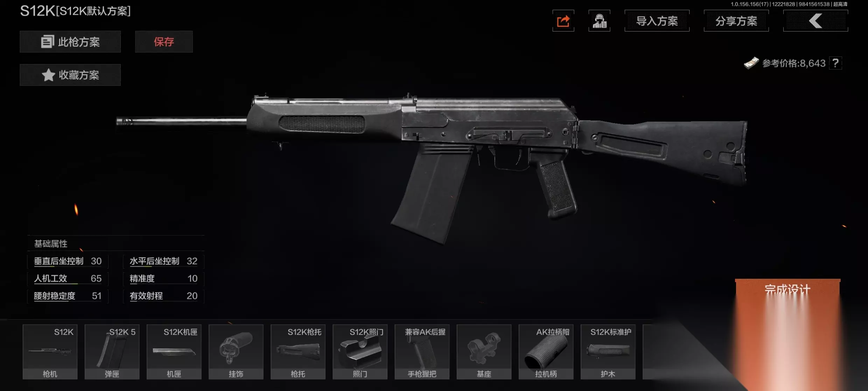Open the S12K 5 弹匣 magazine slot
The height and width of the screenshot is (391, 868).
(x=112, y=352)
